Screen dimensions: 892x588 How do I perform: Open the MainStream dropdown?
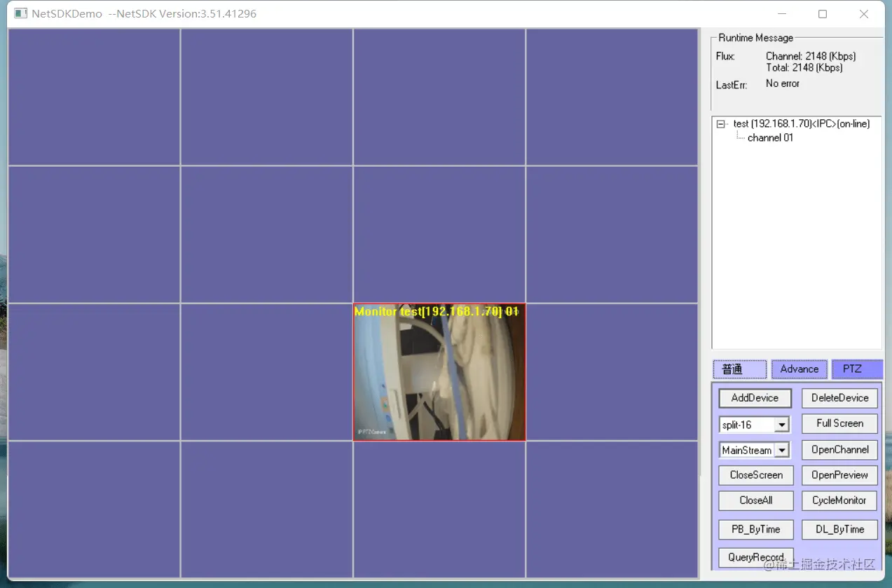782,450
